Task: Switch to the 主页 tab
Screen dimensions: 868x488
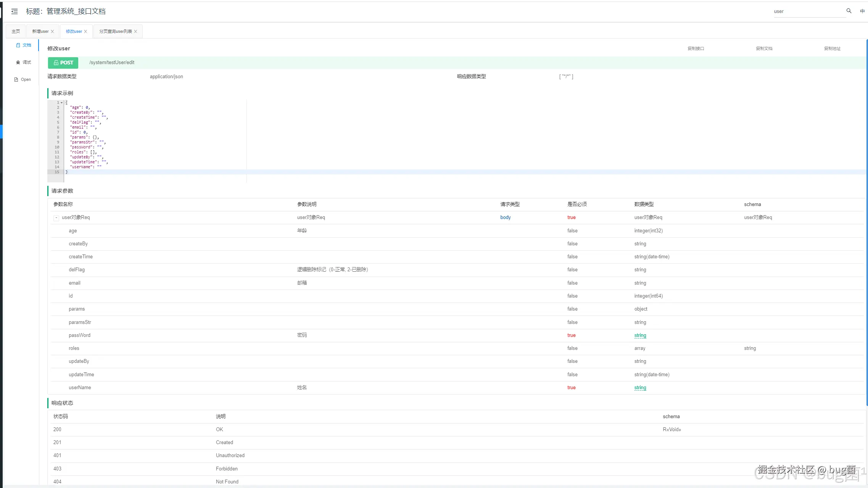Action: pyautogui.click(x=16, y=32)
